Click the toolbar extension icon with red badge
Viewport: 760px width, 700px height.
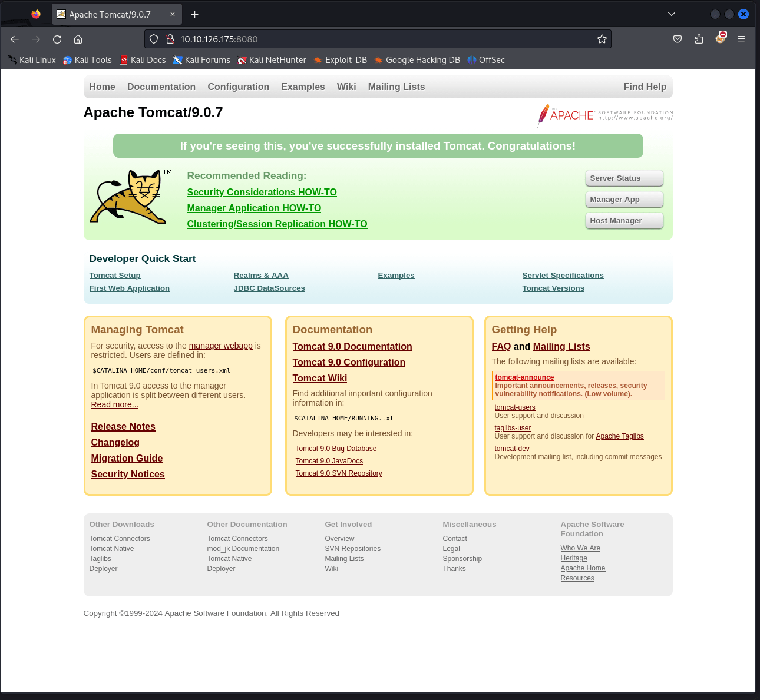coord(721,38)
